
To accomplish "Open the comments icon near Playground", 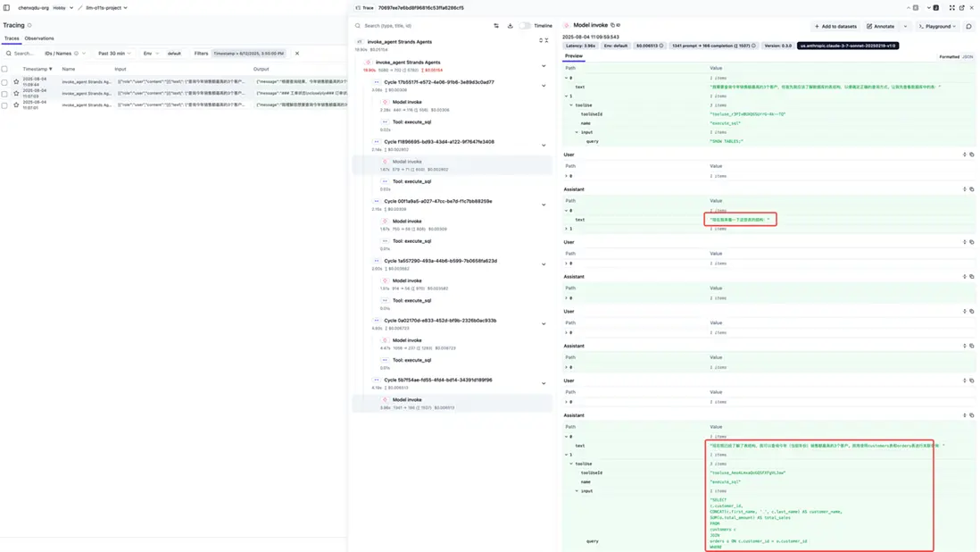I will [x=968, y=27].
